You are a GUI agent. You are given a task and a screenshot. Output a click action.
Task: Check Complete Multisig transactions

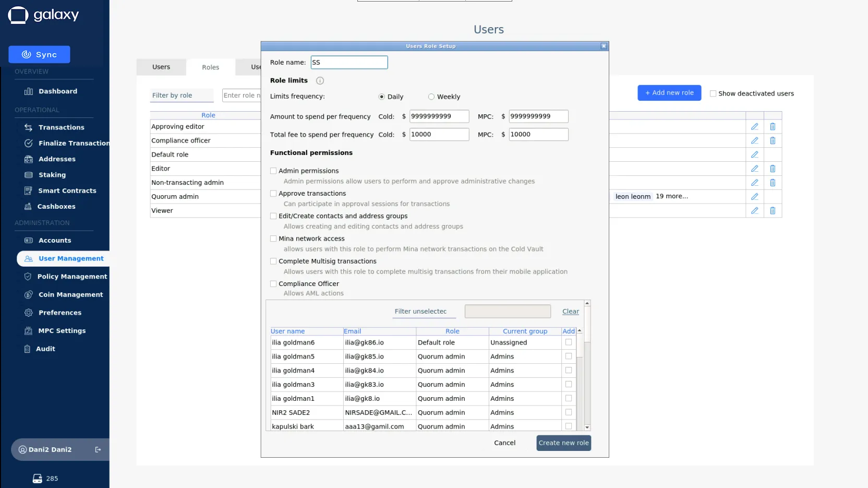pyautogui.click(x=273, y=261)
